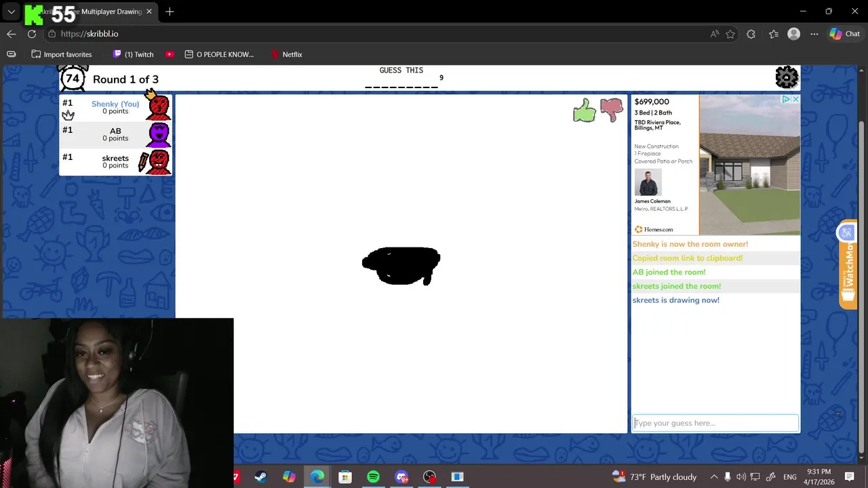Open the browser profile avatar
Viewport: 868px width, 488px height.
[x=794, y=34]
